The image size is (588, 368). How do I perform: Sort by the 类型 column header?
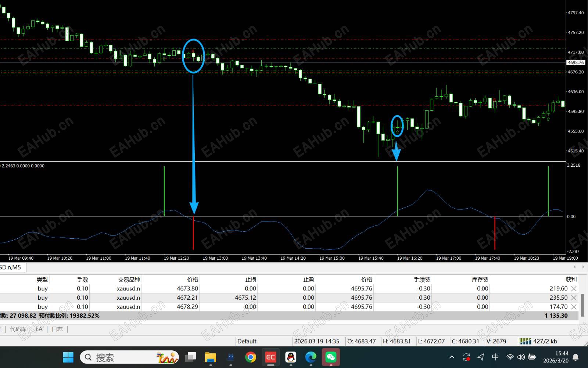42,279
